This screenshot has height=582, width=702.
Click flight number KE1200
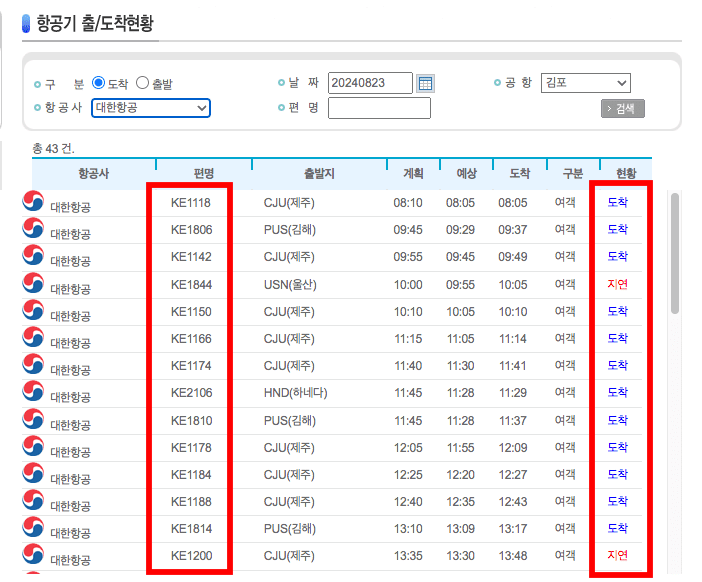click(192, 556)
